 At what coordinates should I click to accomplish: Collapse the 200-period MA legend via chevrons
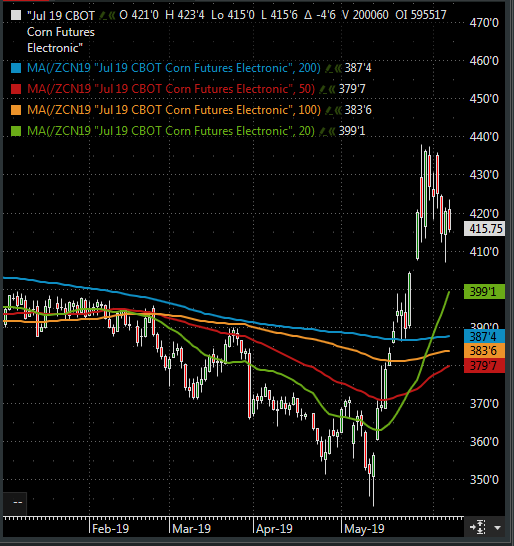point(338,68)
